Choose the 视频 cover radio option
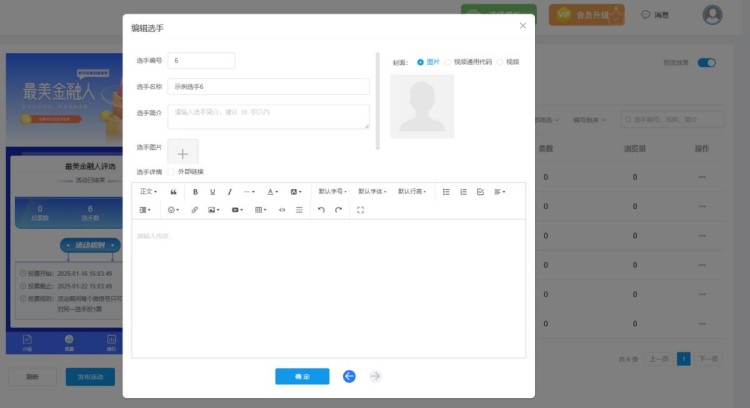This screenshot has width=750, height=408. 500,62
